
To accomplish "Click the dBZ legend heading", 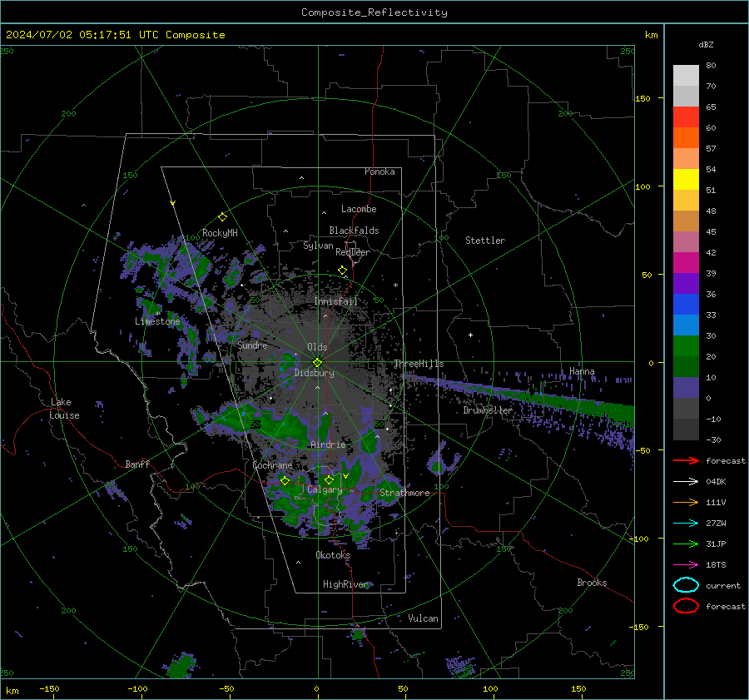I will (706, 45).
